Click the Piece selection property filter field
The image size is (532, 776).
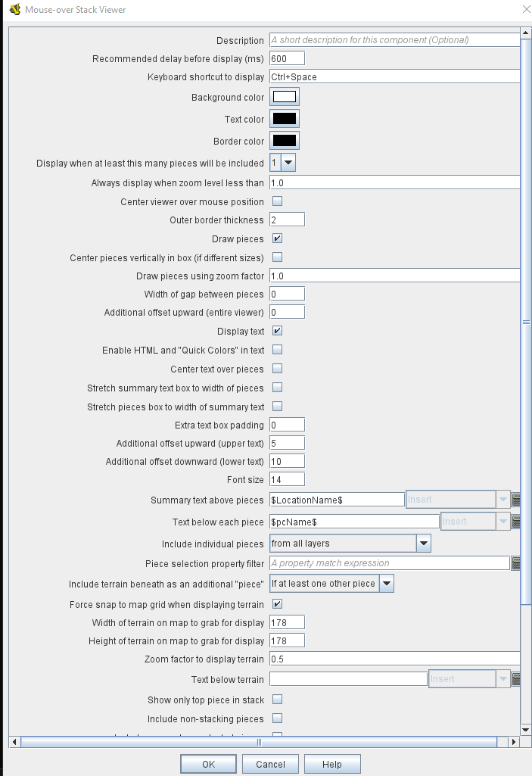tap(390, 563)
